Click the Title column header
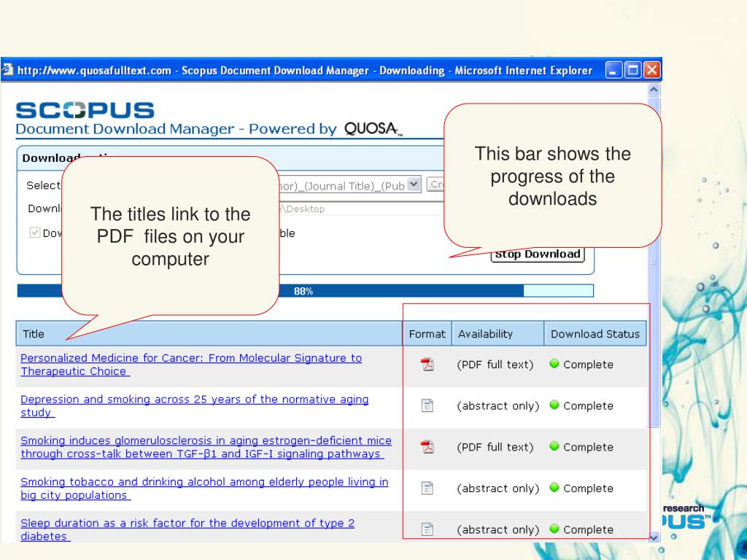Image resolution: width=747 pixels, height=560 pixels. (209, 334)
